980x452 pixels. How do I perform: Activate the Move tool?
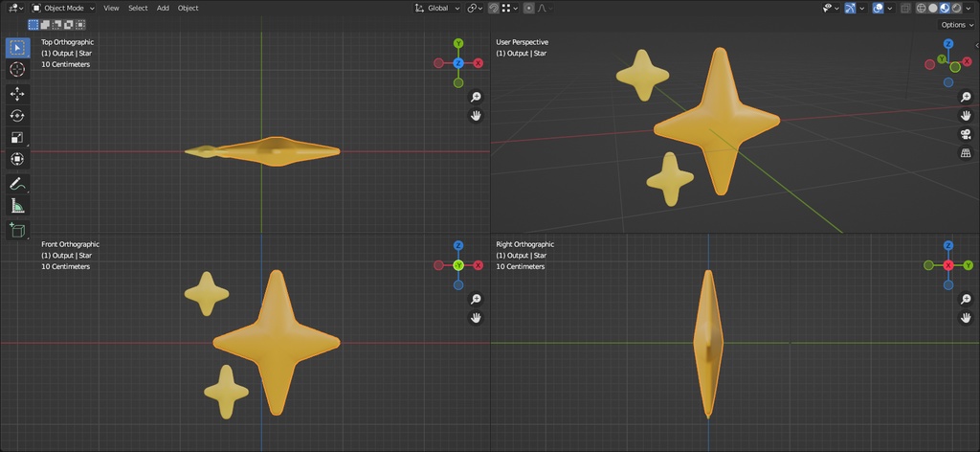click(x=17, y=94)
